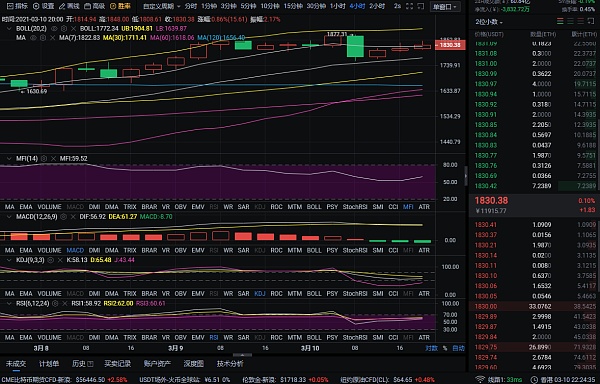Screen dimensions: 600x384
Task: Select the 分时 time-sharing chart mode
Action: coord(191,6)
